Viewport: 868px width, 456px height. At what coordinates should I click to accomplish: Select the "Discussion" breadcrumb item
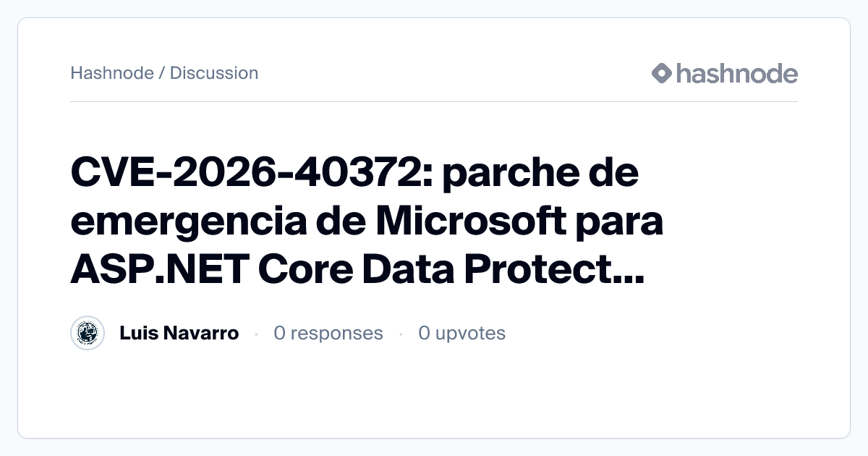(214, 73)
